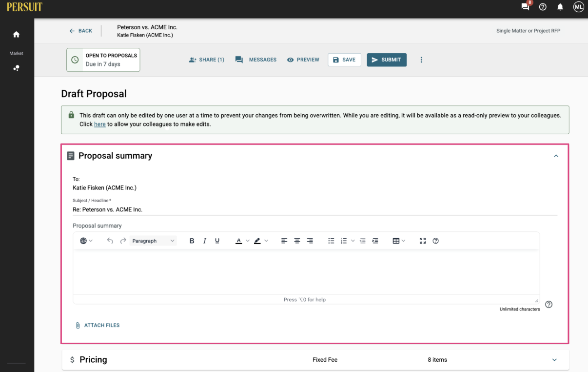
Task: Click the 'Peterson vs. ACME Inc.' header title
Action: tap(147, 27)
